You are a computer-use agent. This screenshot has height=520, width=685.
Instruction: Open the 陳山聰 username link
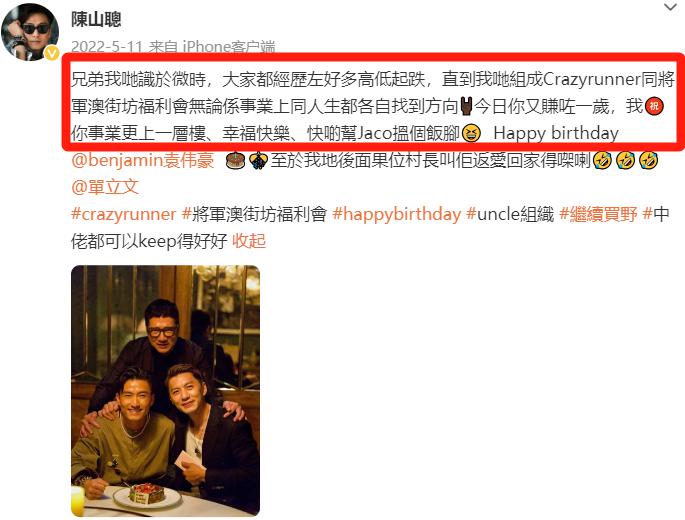pos(96,19)
